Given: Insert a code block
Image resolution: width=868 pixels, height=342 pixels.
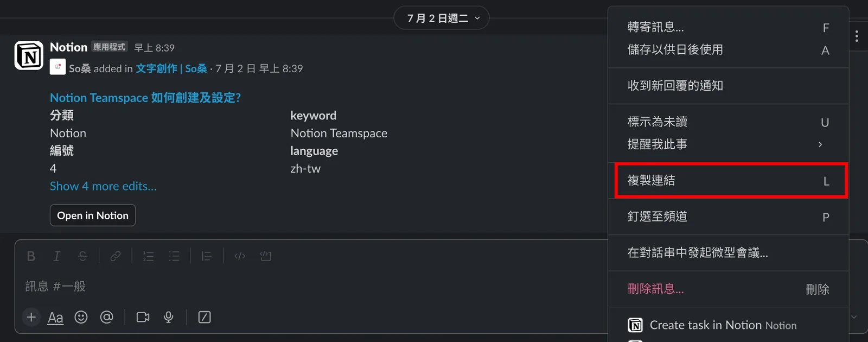Looking at the screenshot, I should pyautogui.click(x=266, y=256).
